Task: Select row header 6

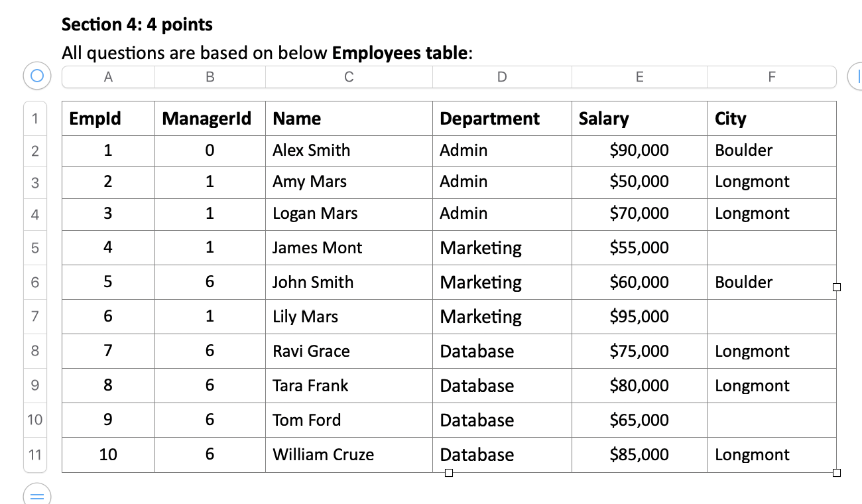Action: click(x=34, y=282)
